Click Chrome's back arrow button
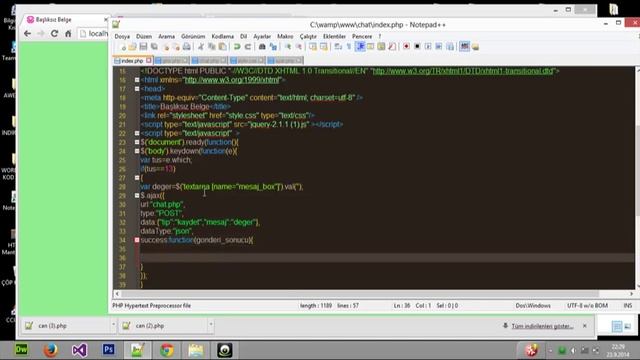Screen dimensions: 640x360 click(x=27, y=33)
